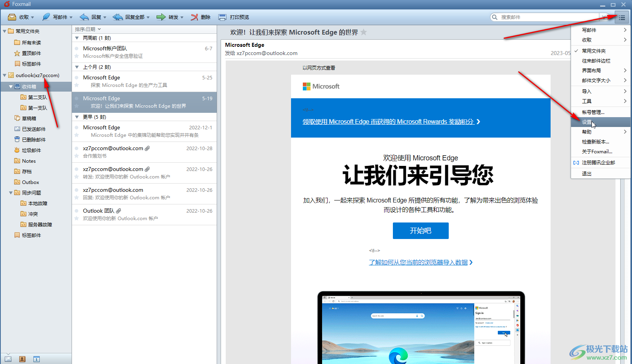Open the 排序:日期 sort dropdown
Image resolution: width=632 pixels, height=364 pixels.
(88, 29)
